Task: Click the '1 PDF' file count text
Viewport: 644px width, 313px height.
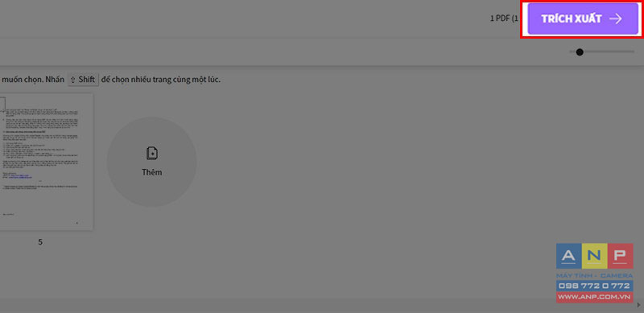Action: click(x=504, y=19)
